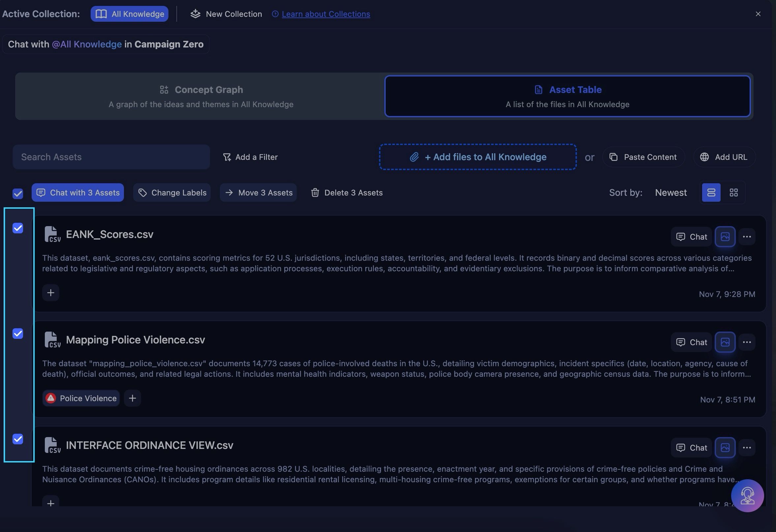
Task: Click the Police Violence label tag
Action: coord(81,398)
